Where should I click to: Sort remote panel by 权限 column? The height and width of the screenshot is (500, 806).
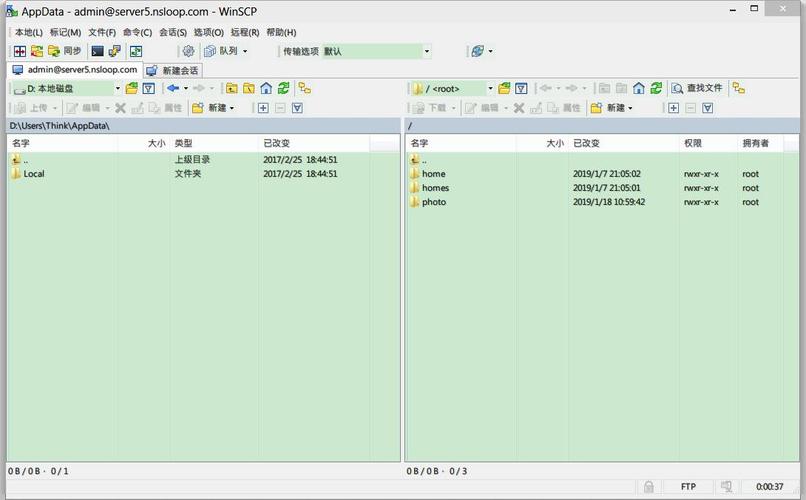[708, 143]
